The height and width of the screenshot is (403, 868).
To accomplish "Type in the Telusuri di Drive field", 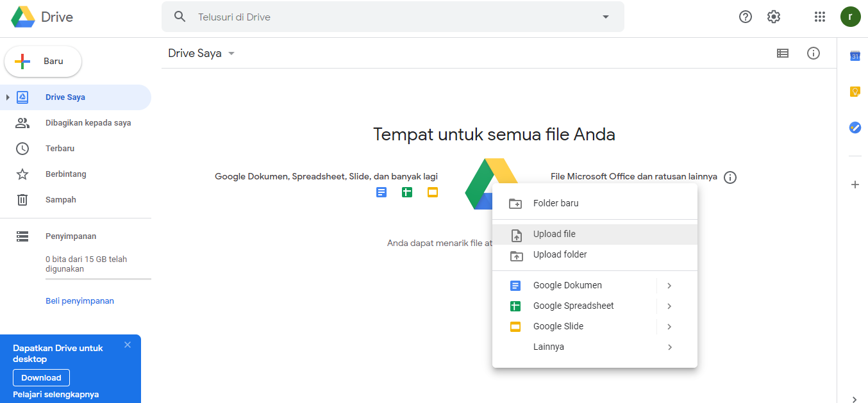I will click(x=392, y=17).
